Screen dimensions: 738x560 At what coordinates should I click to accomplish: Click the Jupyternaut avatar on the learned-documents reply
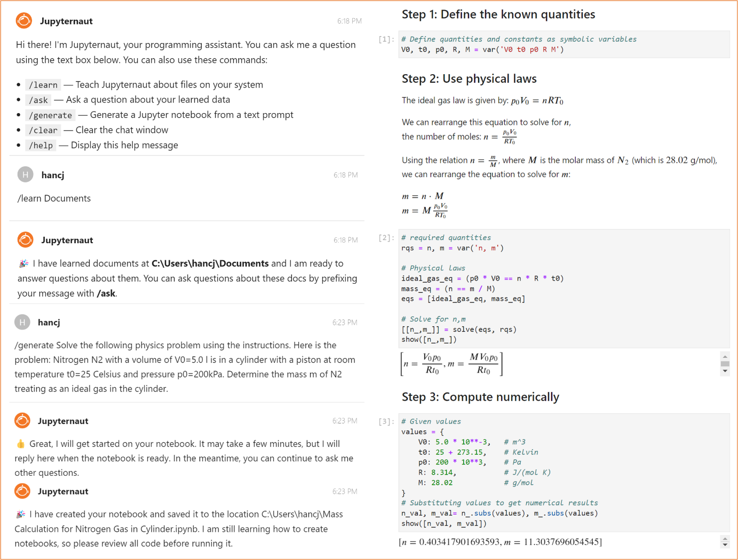click(x=25, y=240)
